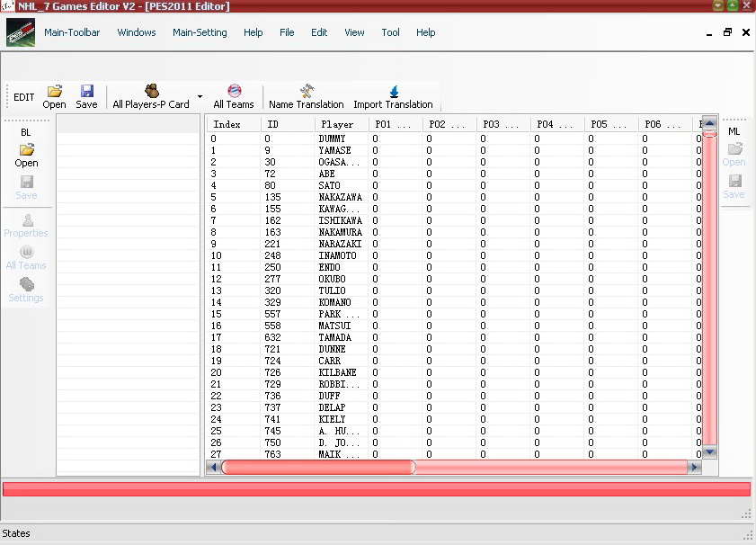The height and width of the screenshot is (545, 756).
Task: Click ML panel Open folder icon
Action: 734,148
